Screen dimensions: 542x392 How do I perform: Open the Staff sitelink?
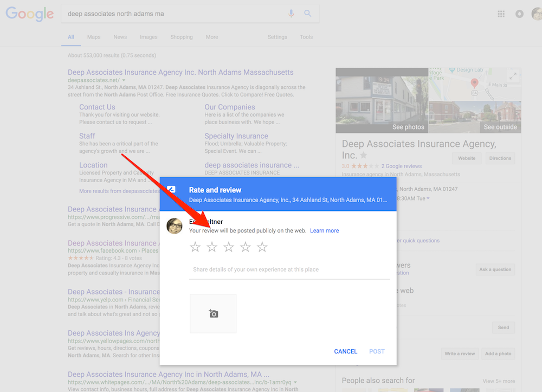pos(87,136)
